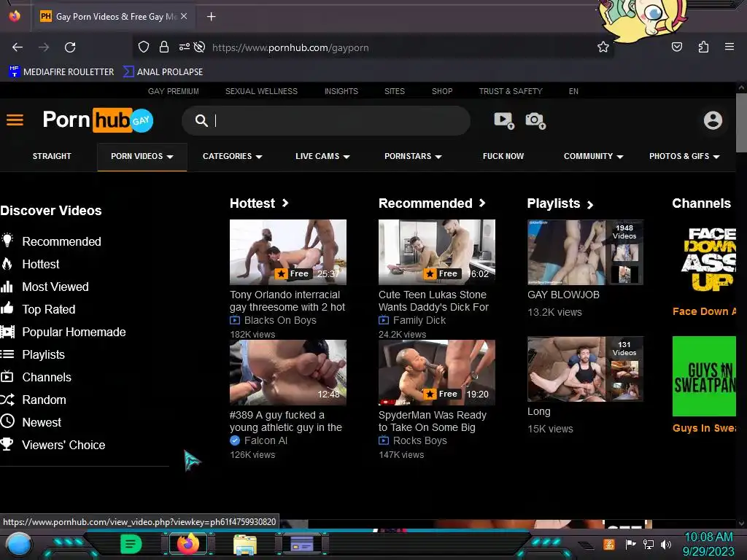
Task: Select Most Viewed in the sidebar
Action: pos(55,287)
